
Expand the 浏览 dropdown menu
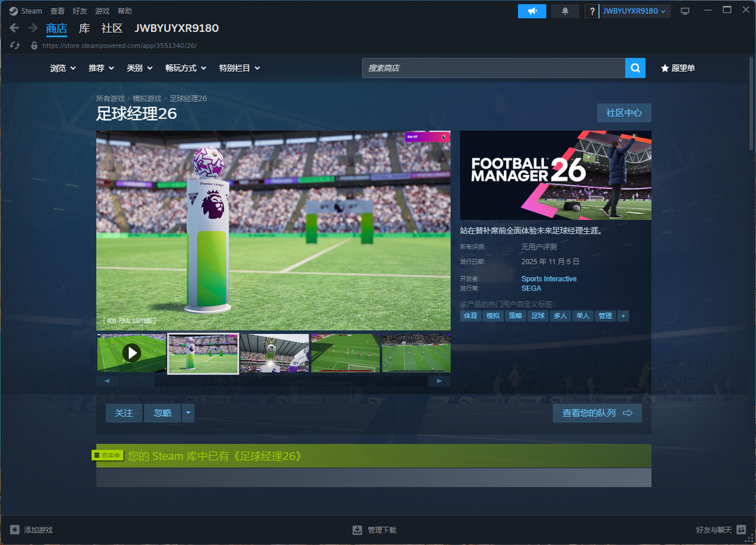63,68
